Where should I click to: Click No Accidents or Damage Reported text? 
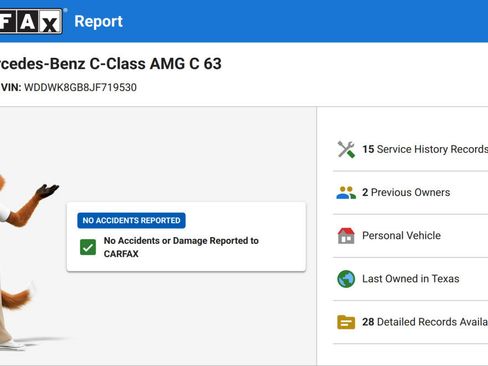181,247
